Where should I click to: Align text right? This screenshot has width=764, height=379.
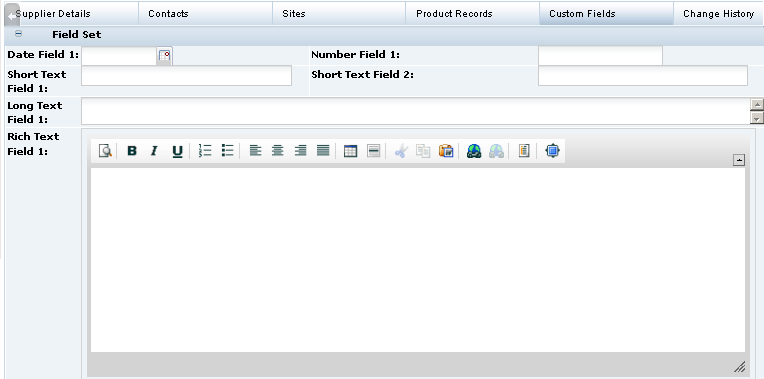(301, 151)
